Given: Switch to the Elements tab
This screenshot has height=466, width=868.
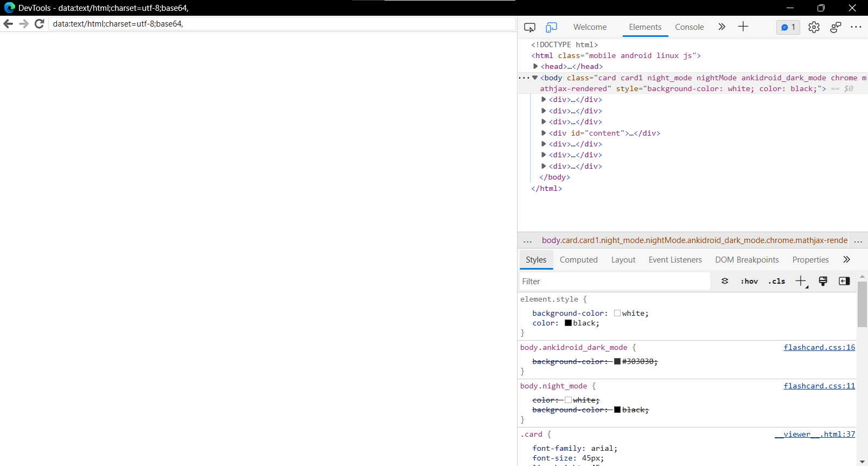Looking at the screenshot, I should click(645, 27).
